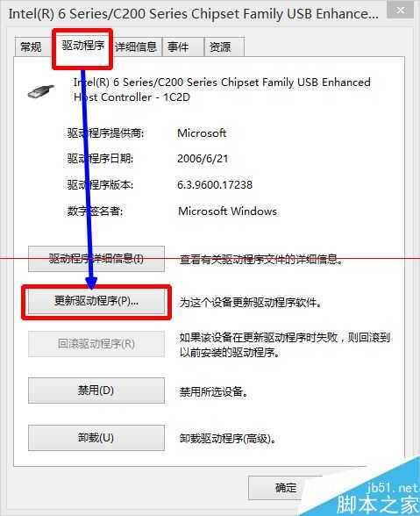
Task: Click the 卸载(U) uninstall button
Action: coord(96,438)
